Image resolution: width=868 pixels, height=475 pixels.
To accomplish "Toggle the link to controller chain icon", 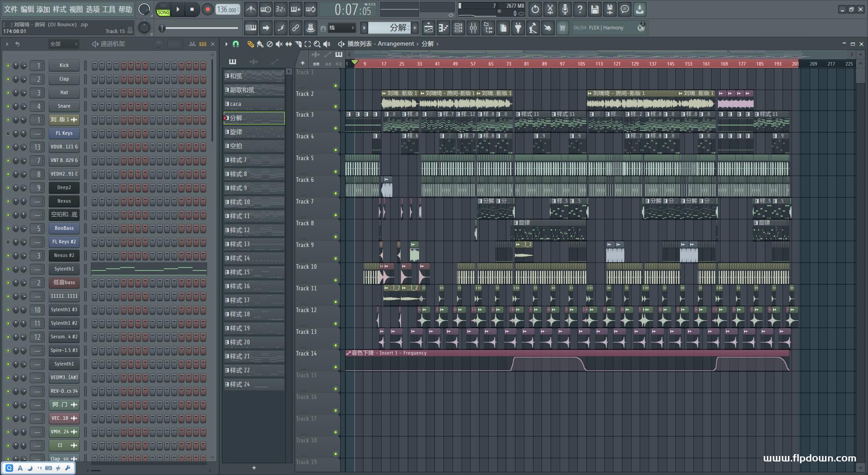I will coord(296,28).
